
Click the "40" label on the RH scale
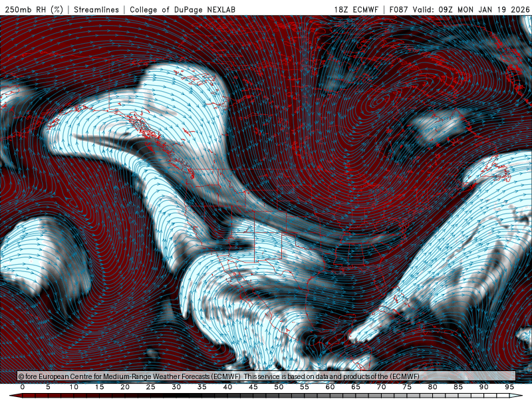point(227,387)
